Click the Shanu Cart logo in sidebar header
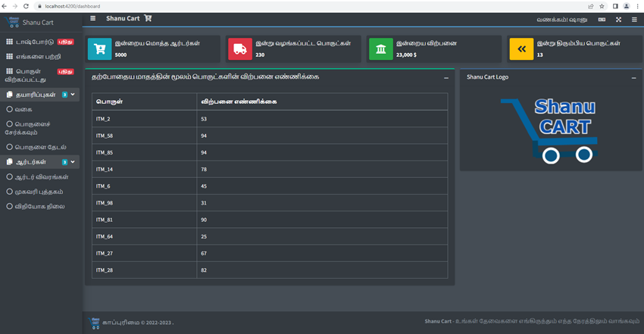The height and width of the screenshot is (334, 644). (13, 22)
